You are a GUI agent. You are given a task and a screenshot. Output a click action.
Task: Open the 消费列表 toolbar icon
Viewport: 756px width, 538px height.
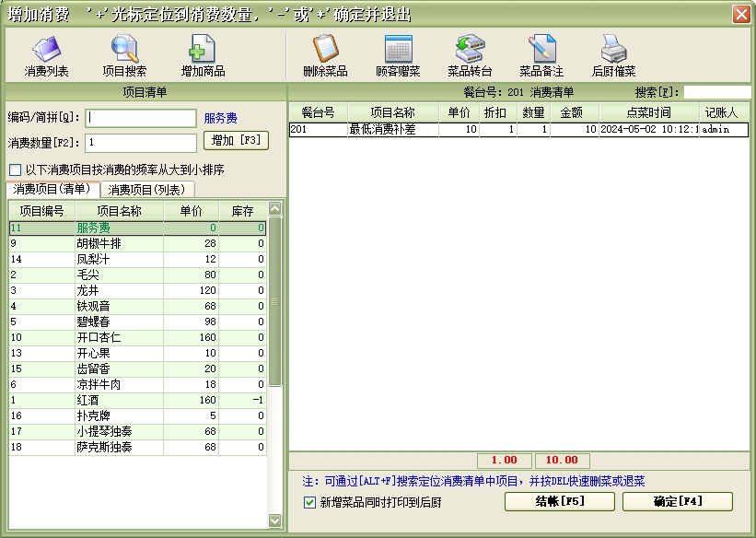[x=46, y=49]
